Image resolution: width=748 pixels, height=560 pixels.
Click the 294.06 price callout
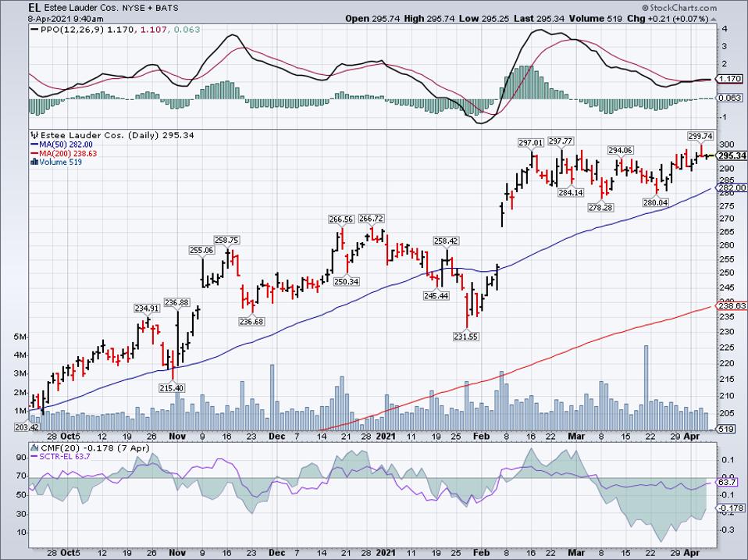[x=620, y=150]
